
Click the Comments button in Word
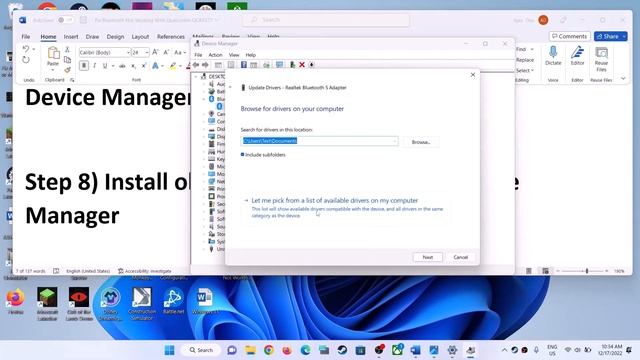tap(569, 37)
